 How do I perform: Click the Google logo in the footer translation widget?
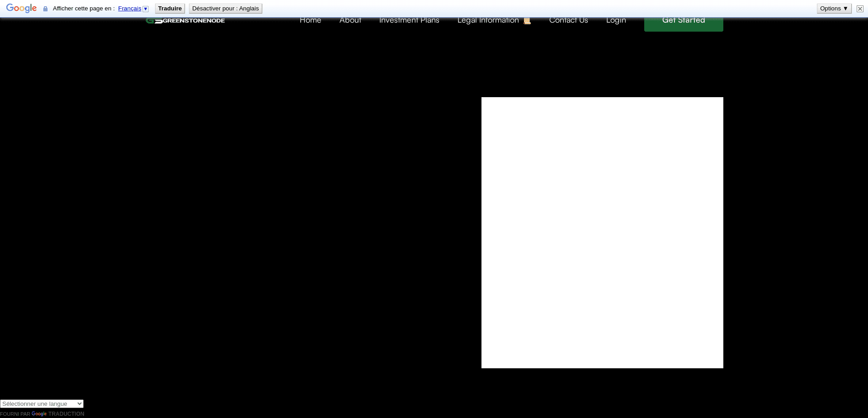[x=39, y=414]
